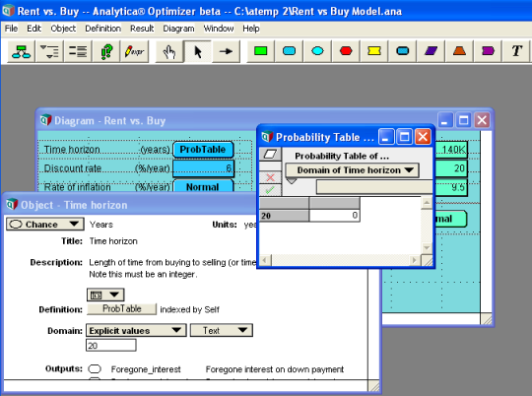Click the domain value field containing 20
The image size is (532, 396).
pos(111,346)
